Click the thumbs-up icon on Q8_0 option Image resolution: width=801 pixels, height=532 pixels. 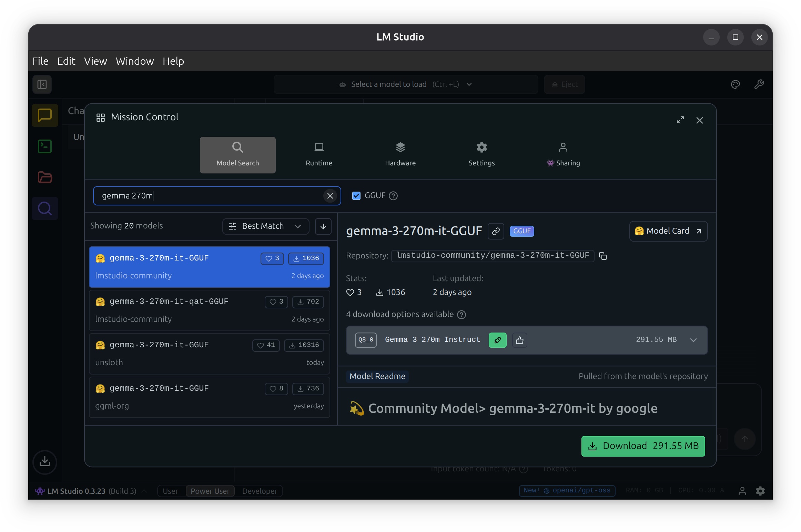point(519,340)
